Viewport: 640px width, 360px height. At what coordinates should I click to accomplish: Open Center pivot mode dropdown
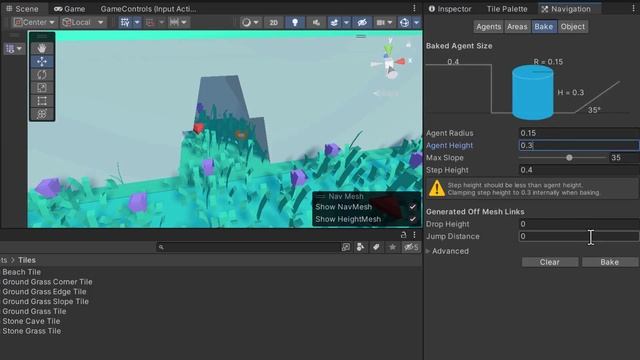click(x=34, y=22)
